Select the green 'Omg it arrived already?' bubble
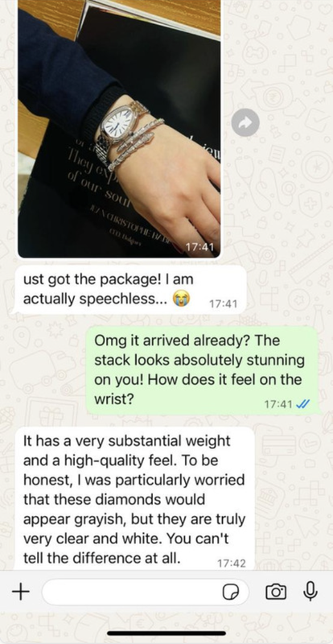Viewport: 333px width, 644px height. (202, 370)
